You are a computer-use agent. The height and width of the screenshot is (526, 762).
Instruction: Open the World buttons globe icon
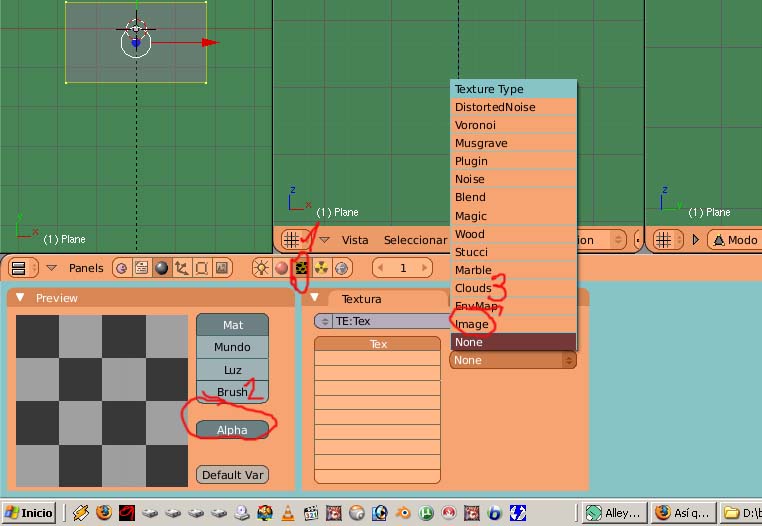(342, 268)
